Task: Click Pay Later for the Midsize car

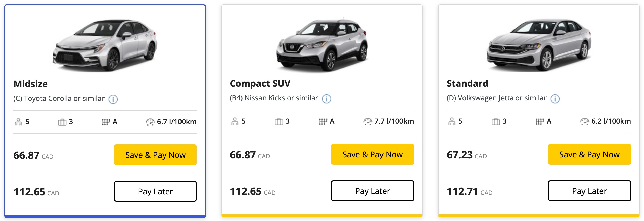Action: [155, 191]
